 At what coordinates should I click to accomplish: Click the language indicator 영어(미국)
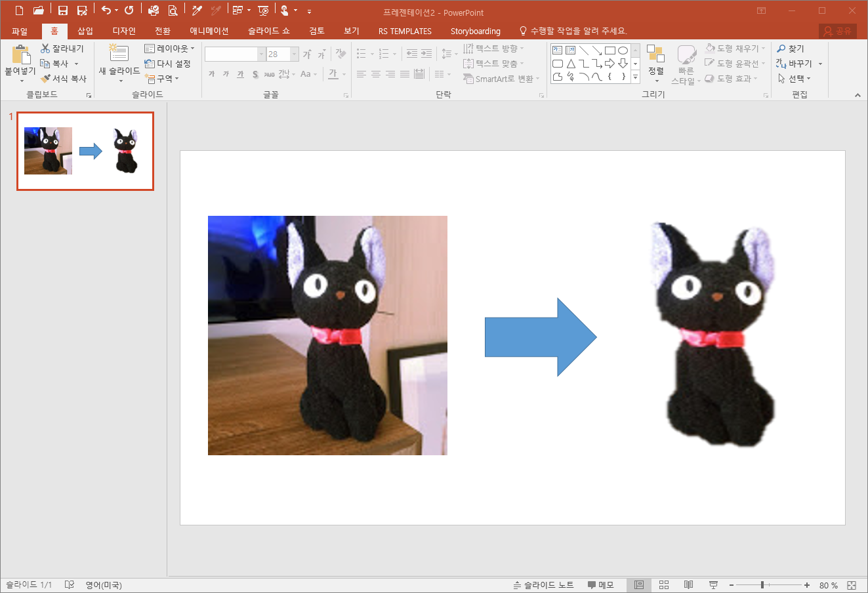[104, 585]
